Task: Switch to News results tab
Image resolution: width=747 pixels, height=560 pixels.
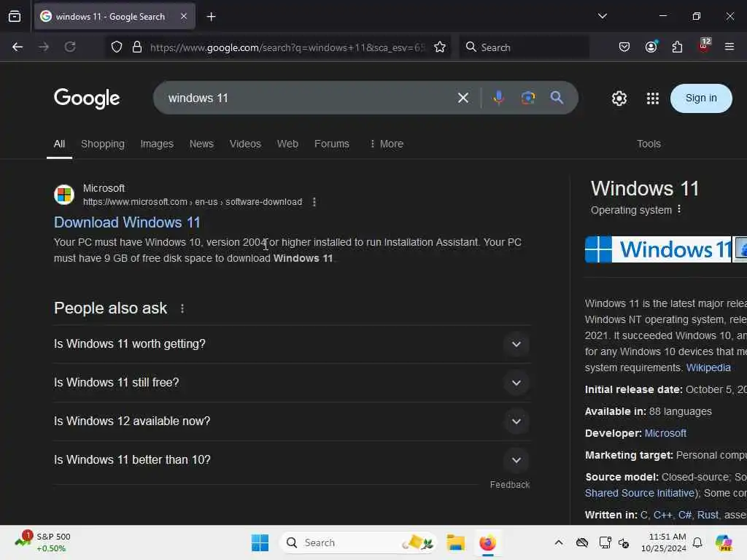Action: (x=201, y=144)
